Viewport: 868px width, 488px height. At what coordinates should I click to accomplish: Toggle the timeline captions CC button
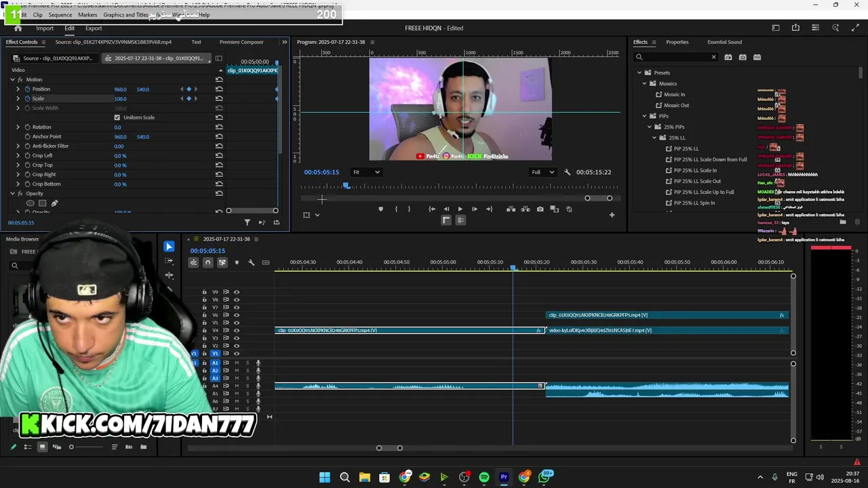pos(266,262)
